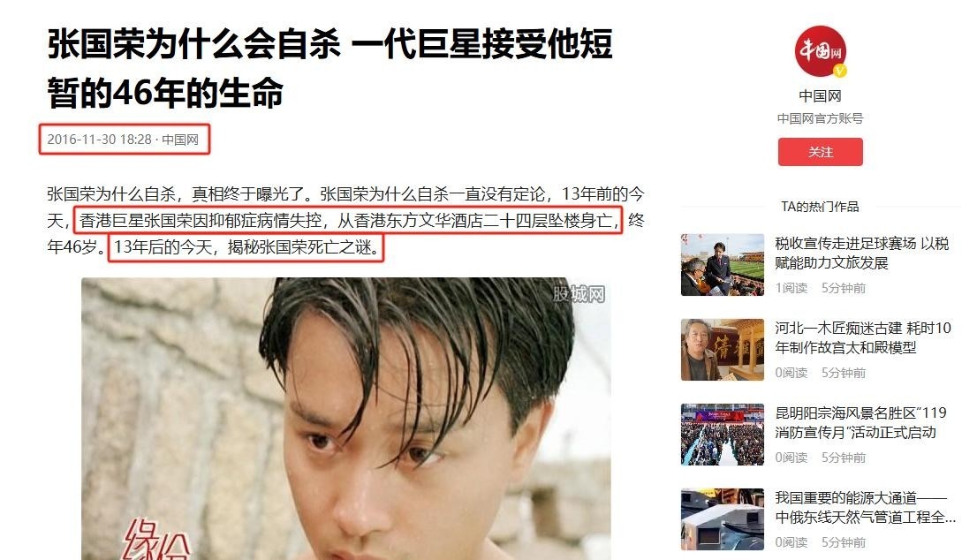Click the large photo of the man
Screen dimensions: 977x560
(345, 419)
